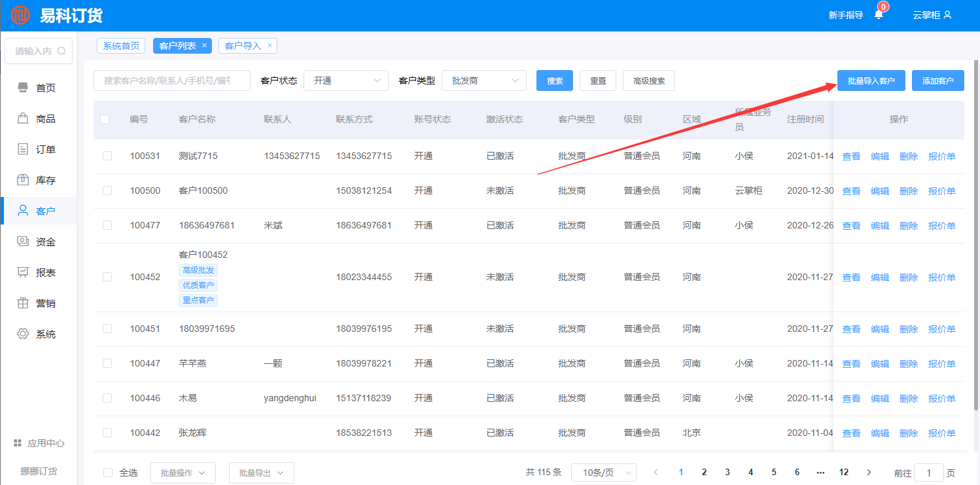This screenshot has height=485, width=980.
Task: Click the 高级批发 tag under 客户100452
Action: point(198,270)
